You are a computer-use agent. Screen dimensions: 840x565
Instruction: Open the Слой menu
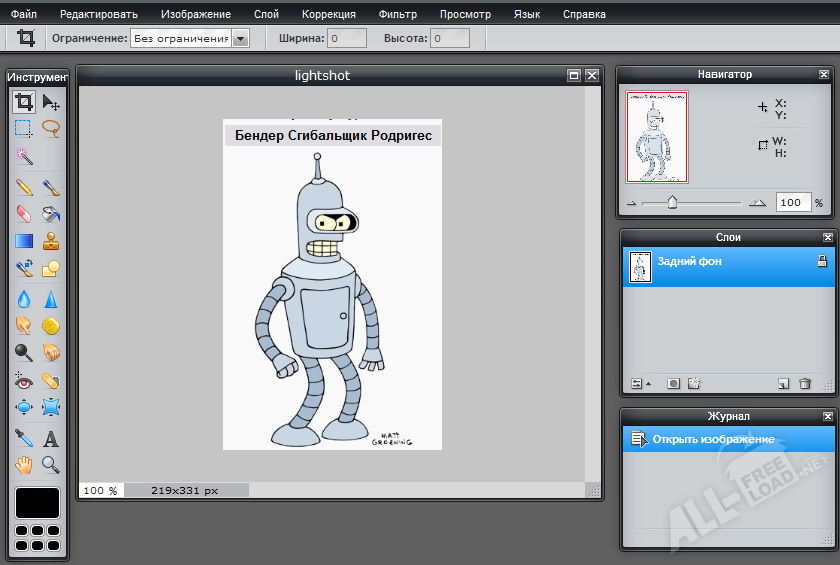(x=266, y=15)
